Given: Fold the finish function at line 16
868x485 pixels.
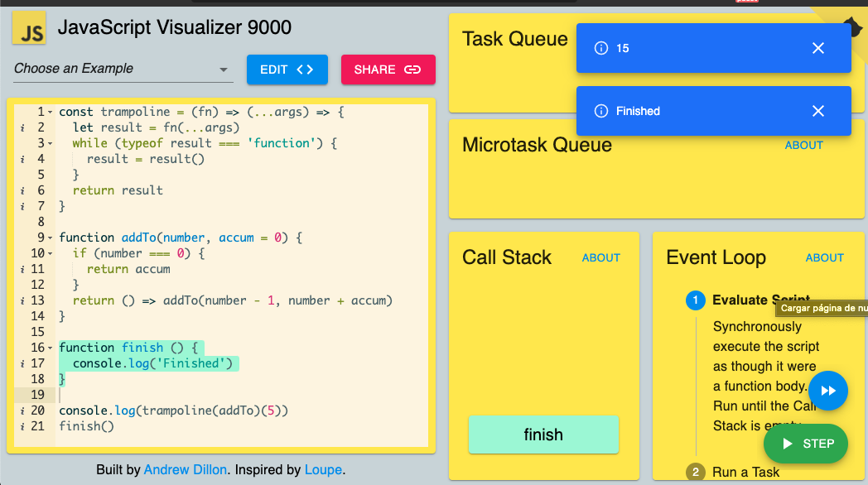Looking at the screenshot, I should (51, 348).
